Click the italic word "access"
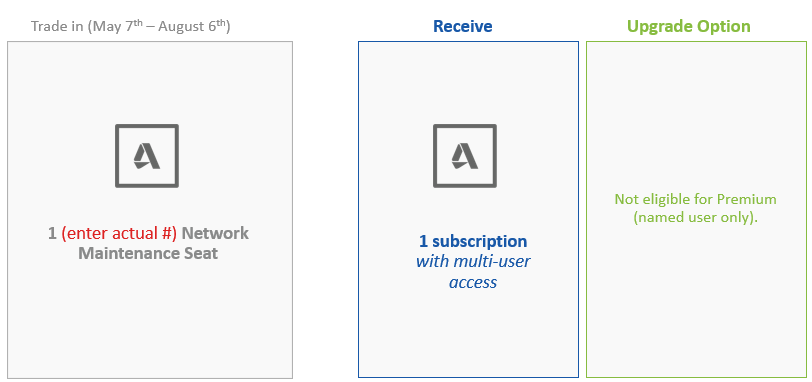This screenshot has height=382, width=812. point(473,282)
